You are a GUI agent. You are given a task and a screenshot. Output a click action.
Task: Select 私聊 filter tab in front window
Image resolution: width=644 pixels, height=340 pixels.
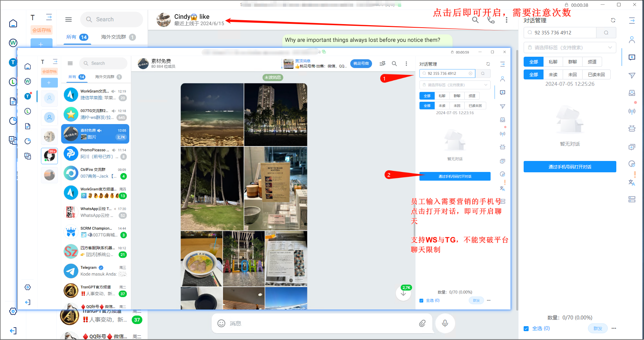pos(442,96)
